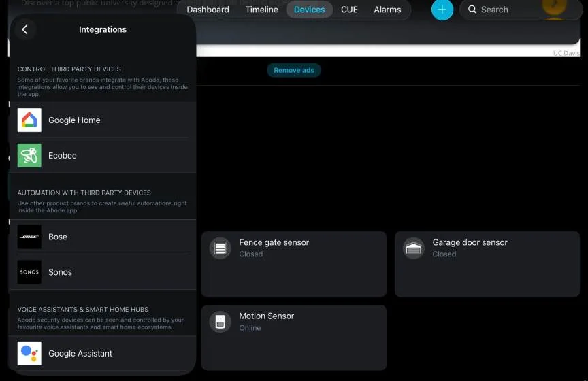
Task: Open the CUE tab
Action: (349, 10)
